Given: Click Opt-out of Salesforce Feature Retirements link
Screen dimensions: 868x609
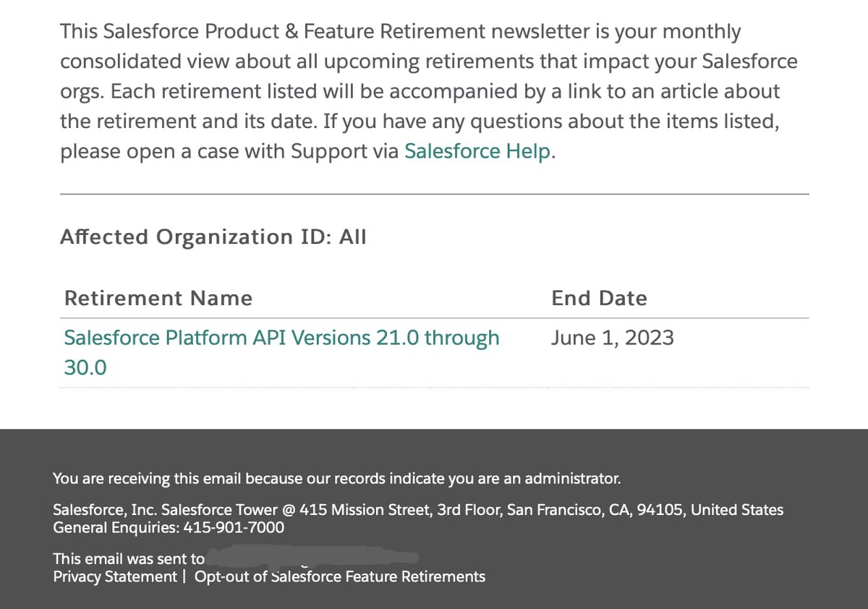Looking at the screenshot, I should coord(340,576).
